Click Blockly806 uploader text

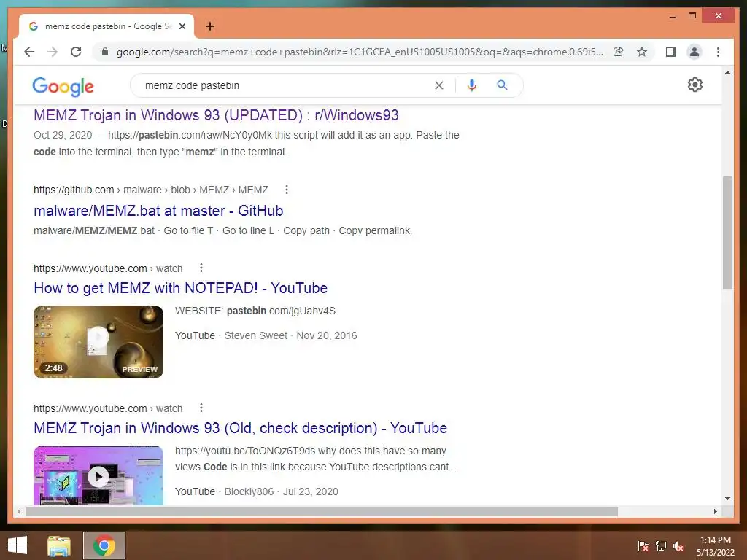point(249,492)
